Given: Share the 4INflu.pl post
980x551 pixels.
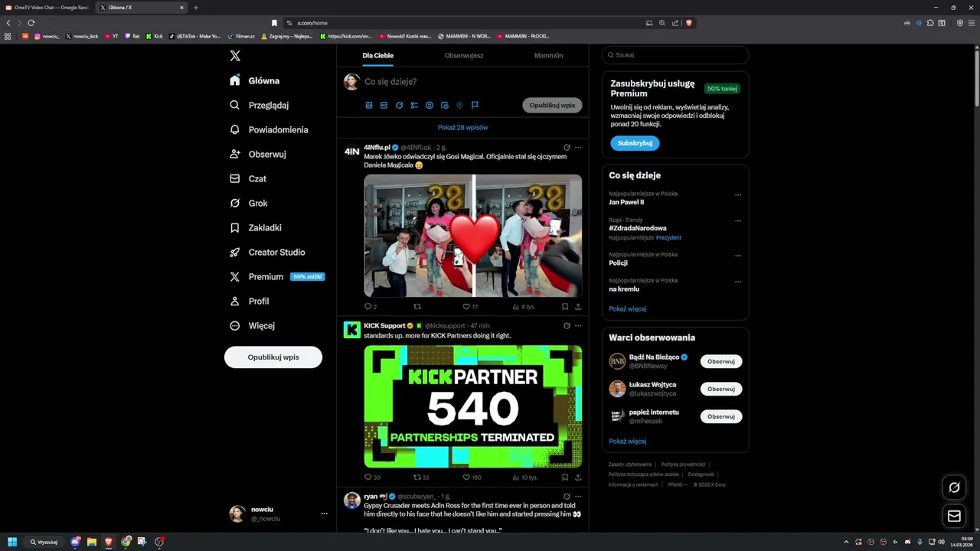Looking at the screenshot, I should 578,307.
